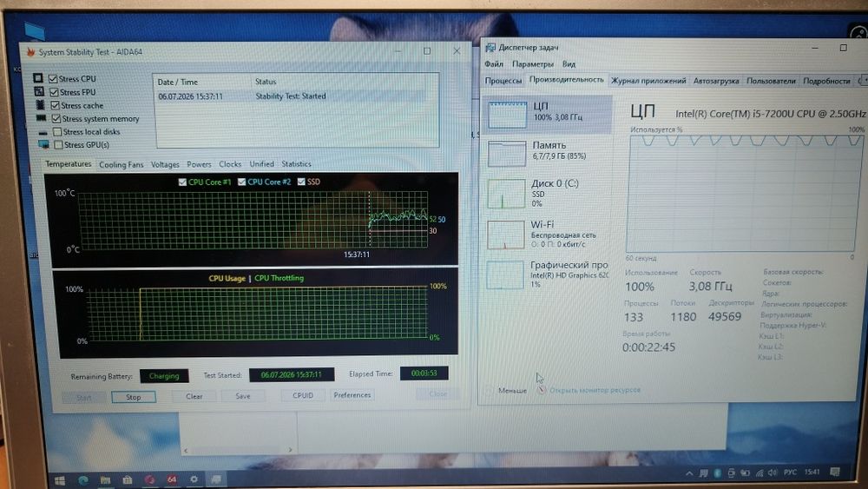Click horizontal scrollbar right arrow in background window
The width and height of the screenshot is (868, 489).
290,450
